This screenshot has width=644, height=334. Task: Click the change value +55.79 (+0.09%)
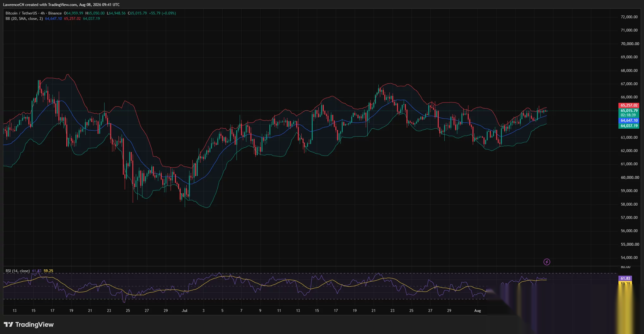163,13
